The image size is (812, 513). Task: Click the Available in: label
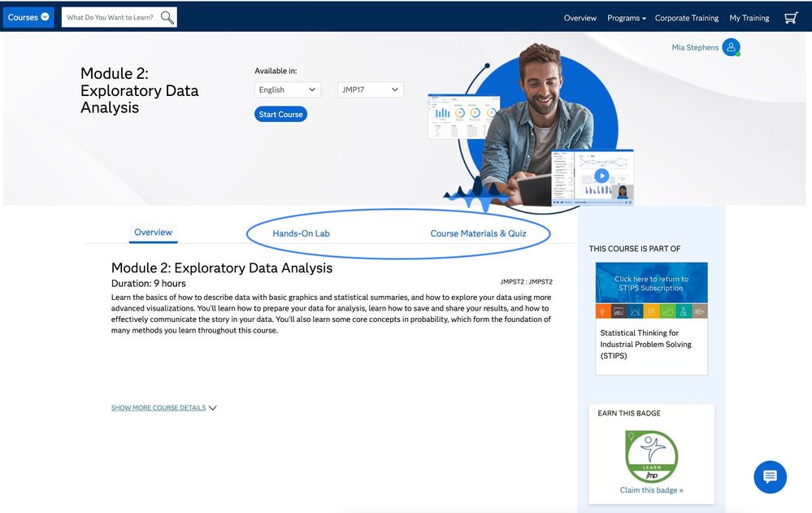pos(276,71)
